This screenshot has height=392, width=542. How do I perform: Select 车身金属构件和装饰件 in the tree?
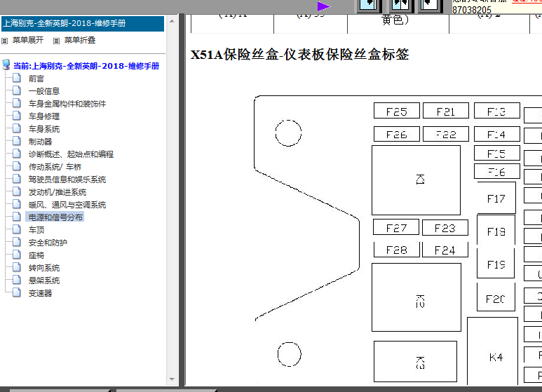(x=67, y=104)
